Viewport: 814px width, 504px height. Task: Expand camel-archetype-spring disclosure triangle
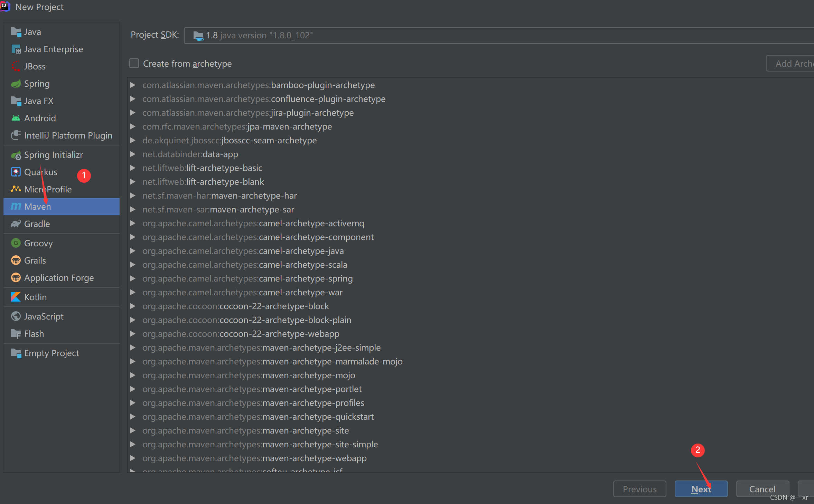(x=132, y=279)
